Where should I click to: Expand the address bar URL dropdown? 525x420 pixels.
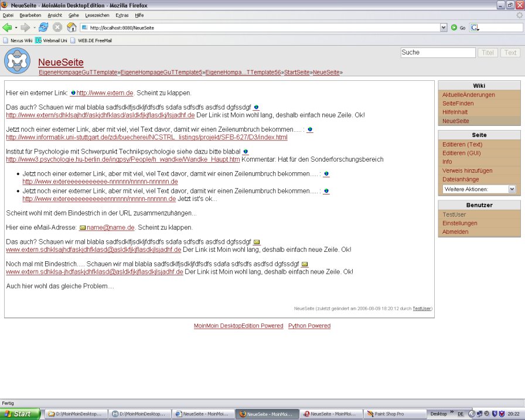444,28
